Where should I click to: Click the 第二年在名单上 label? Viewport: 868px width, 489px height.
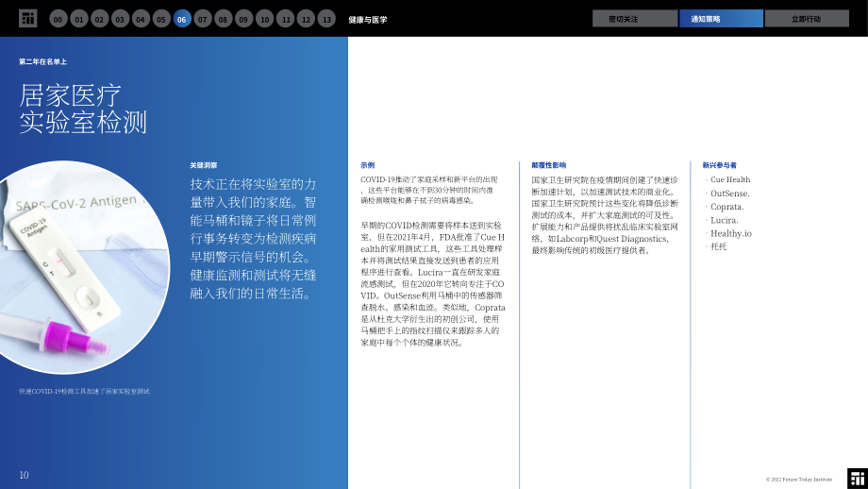42,61
